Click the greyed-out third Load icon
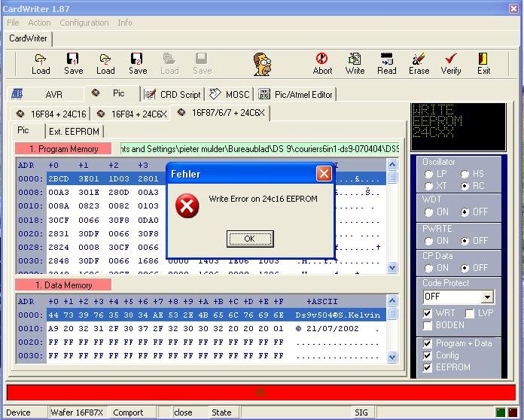Image resolution: width=524 pixels, height=420 pixels. [169, 59]
